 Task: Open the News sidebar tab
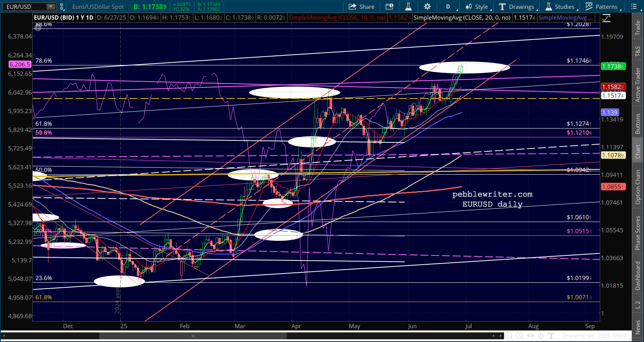coord(638,327)
